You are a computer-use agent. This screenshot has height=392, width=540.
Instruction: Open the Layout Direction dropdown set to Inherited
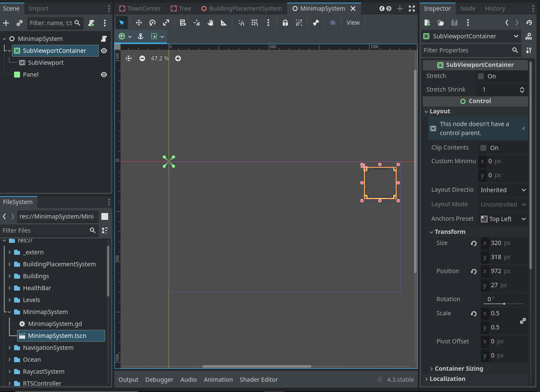[503, 190]
